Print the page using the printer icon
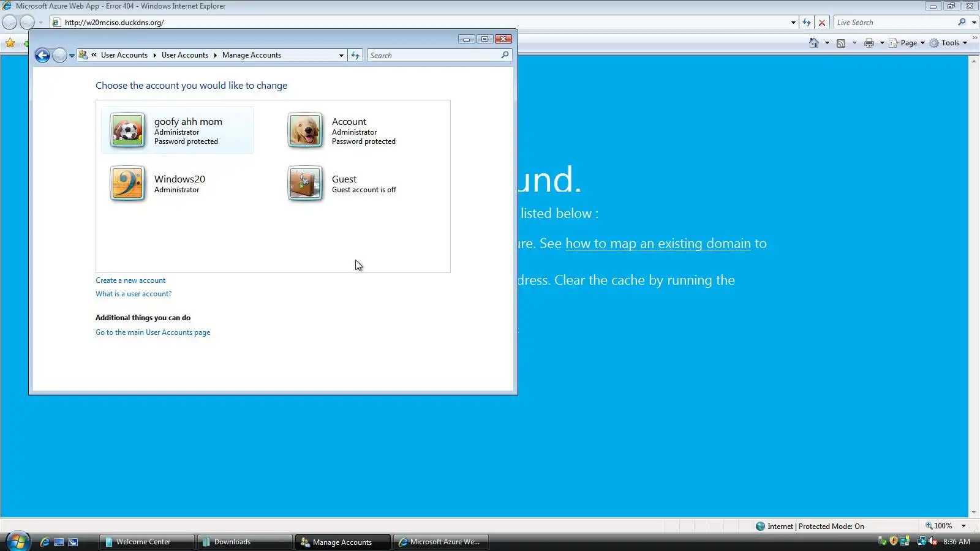 869,43
